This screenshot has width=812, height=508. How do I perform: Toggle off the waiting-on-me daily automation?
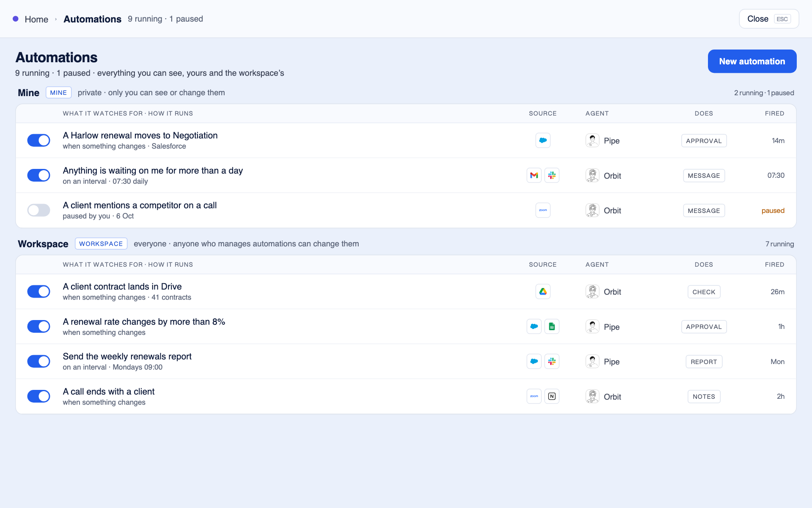[x=38, y=175]
